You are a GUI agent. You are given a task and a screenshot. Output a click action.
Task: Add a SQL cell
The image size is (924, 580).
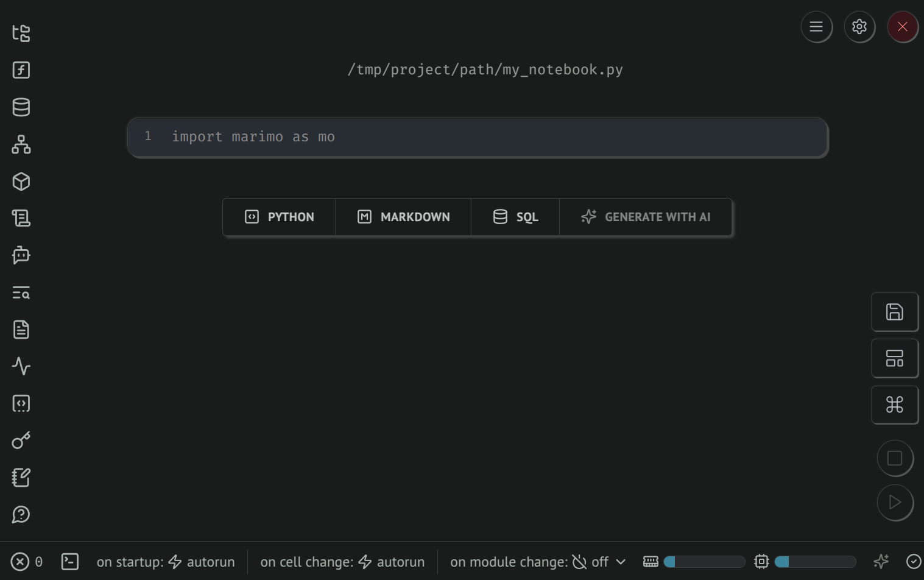(x=515, y=217)
